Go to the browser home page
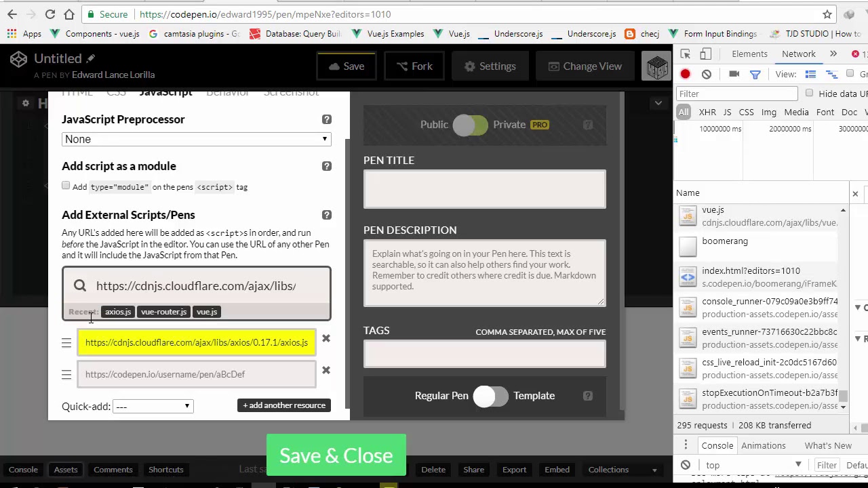 coord(69,14)
